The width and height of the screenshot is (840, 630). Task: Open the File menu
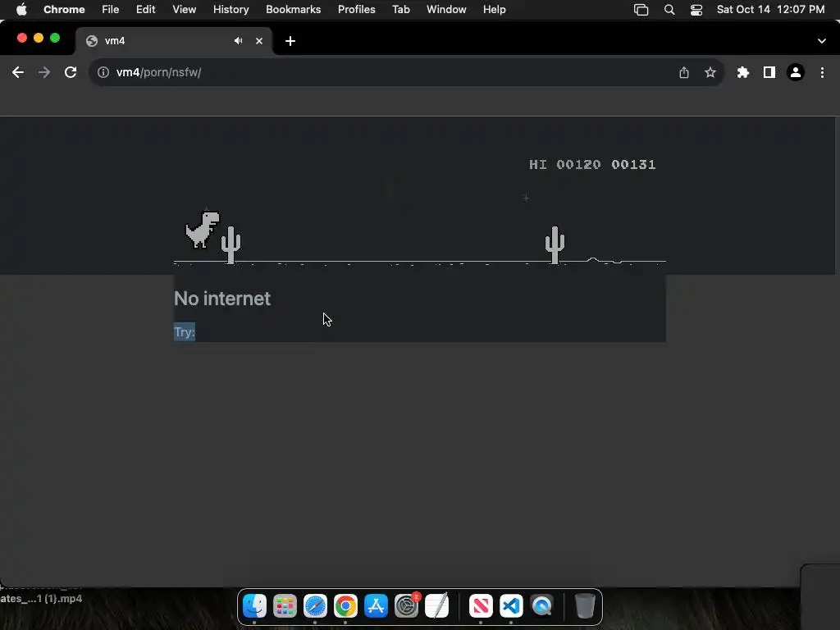click(111, 10)
